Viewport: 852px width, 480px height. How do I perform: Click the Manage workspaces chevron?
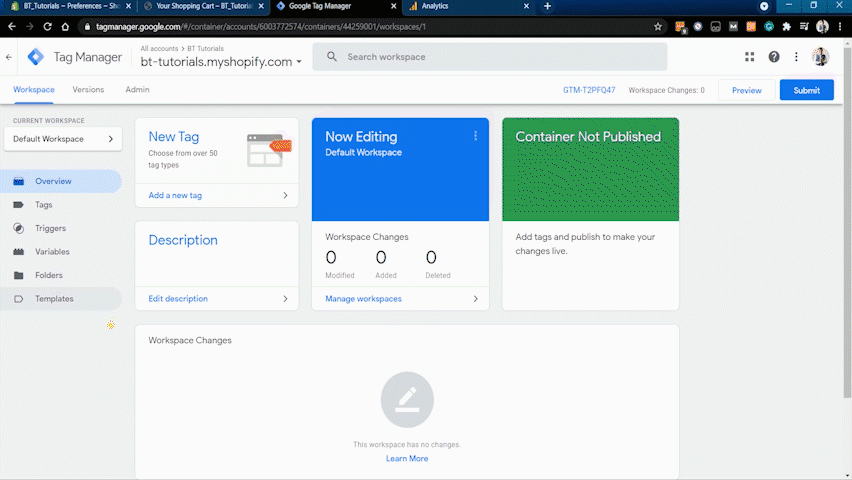click(x=475, y=298)
